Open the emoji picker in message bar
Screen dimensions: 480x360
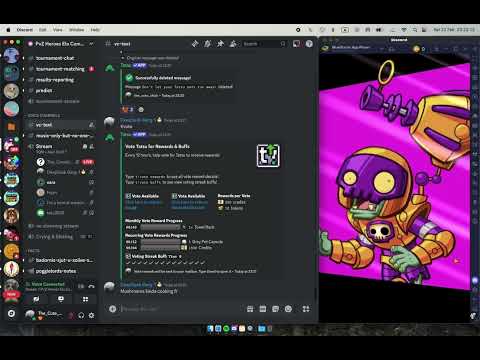click(x=288, y=309)
